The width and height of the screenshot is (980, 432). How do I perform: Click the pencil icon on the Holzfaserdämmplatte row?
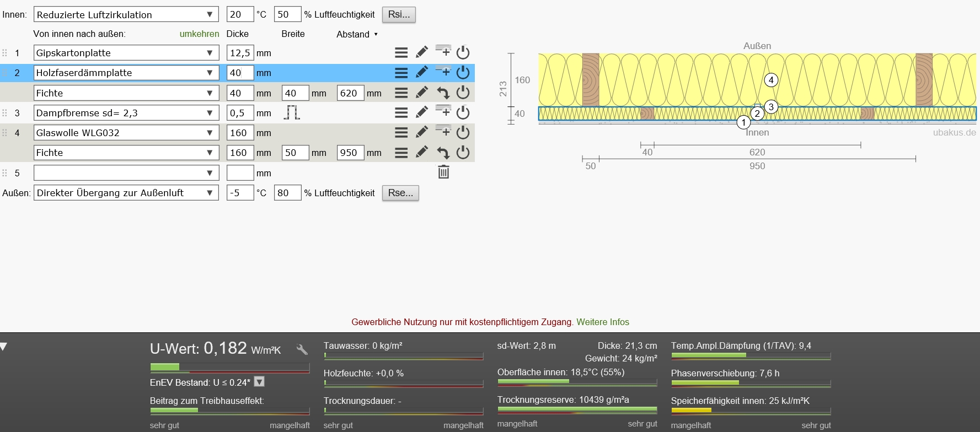click(x=422, y=73)
